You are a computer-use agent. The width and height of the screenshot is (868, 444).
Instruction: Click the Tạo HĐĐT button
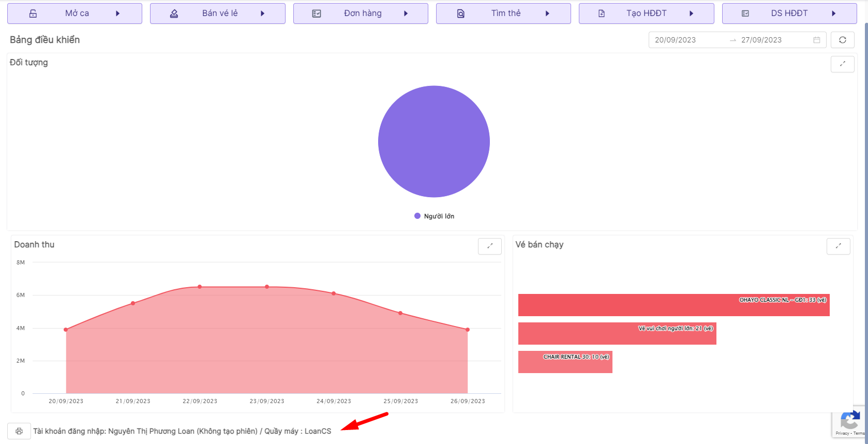click(646, 13)
